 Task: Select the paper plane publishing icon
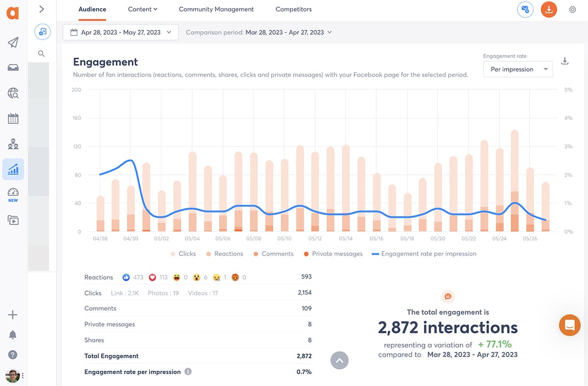[13, 43]
